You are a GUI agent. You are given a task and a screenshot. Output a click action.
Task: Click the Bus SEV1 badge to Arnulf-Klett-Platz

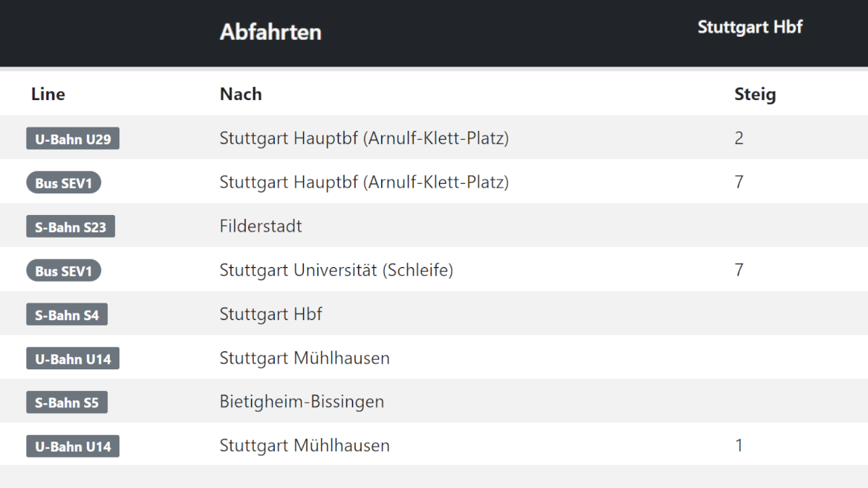point(64,182)
